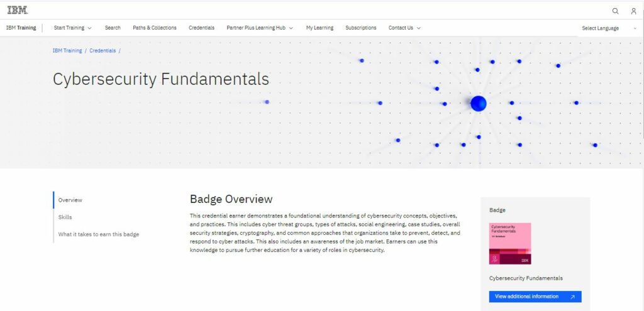Jump to the Skills section
Viewport: 644px width, 311px height.
65,217
